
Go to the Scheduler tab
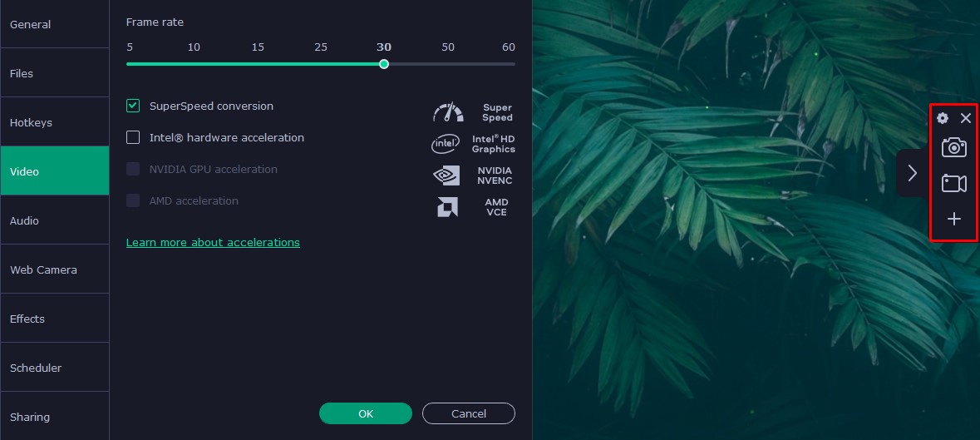click(55, 368)
